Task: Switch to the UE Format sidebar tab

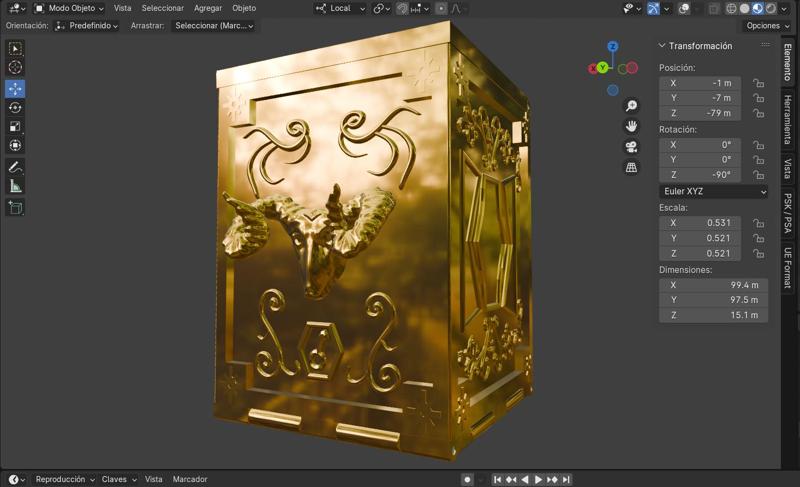Action: tap(788, 268)
